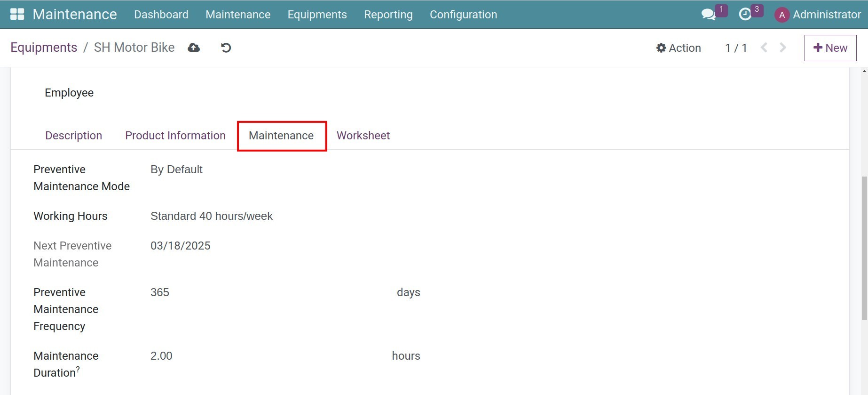Open the Equipments top menu
The width and height of the screenshot is (868, 395).
(x=317, y=15)
